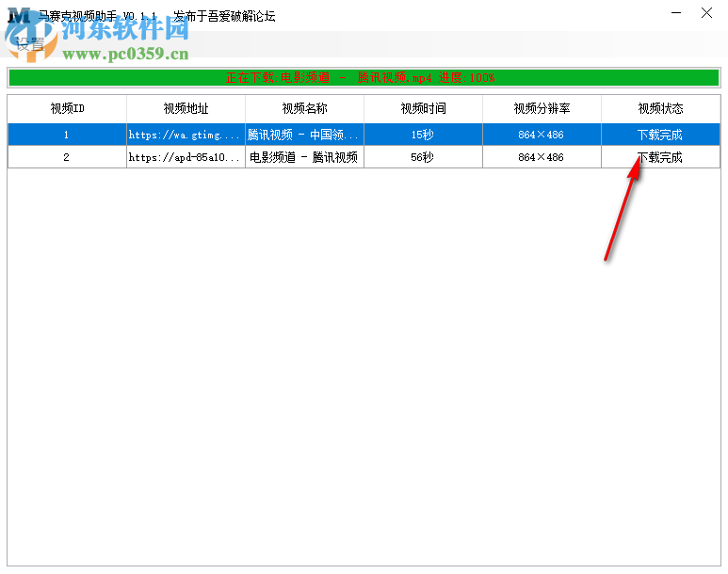Click the 下载完成 status in row 2
The height and width of the screenshot is (574, 728).
click(x=661, y=157)
